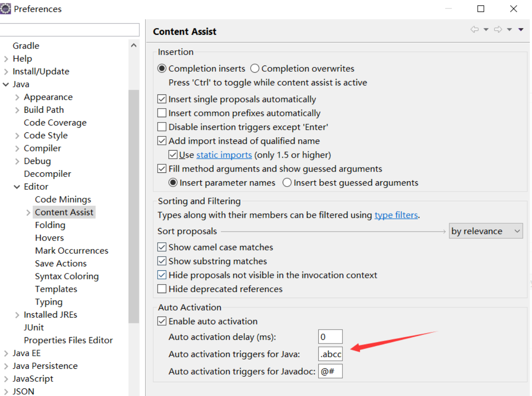Open back history dropdown arrow
The image size is (532, 396).
[486, 30]
